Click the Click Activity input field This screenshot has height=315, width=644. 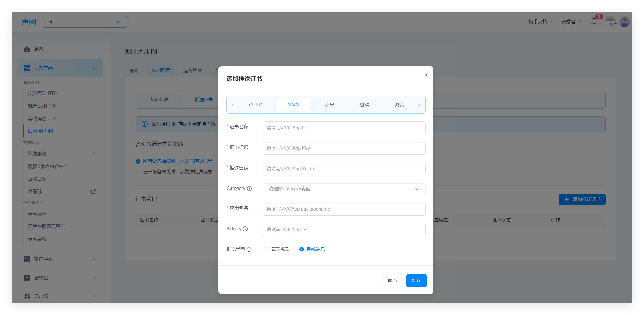pos(344,230)
